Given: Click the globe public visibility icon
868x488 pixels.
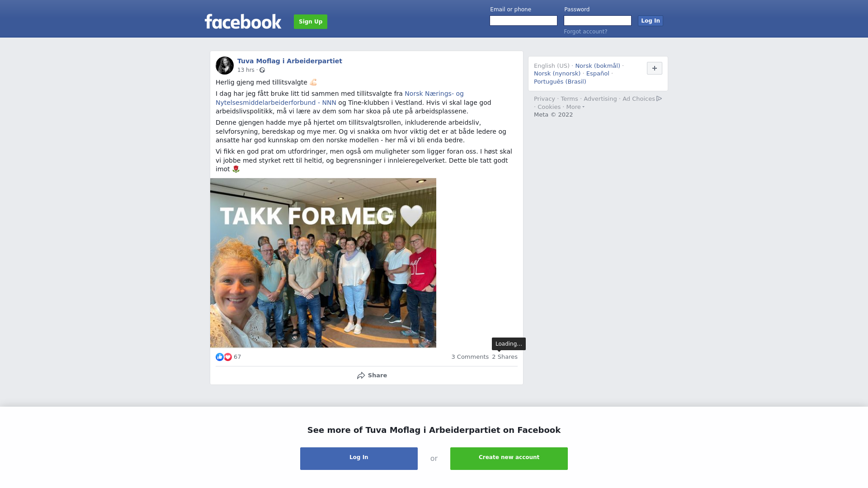Looking at the screenshot, I should click(x=262, y=70).
